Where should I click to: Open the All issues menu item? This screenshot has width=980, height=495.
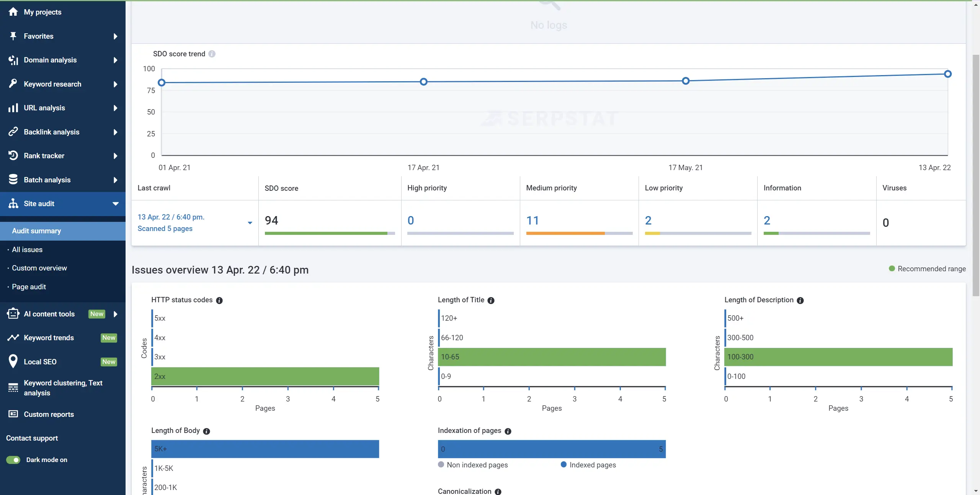tap(27, 249)
